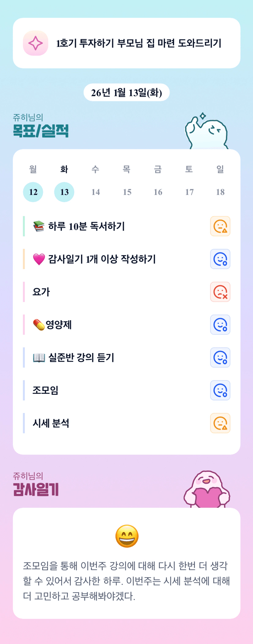Select Wednesday 14 in the week calendar
The image size is (253, 644).
(95, 192)
